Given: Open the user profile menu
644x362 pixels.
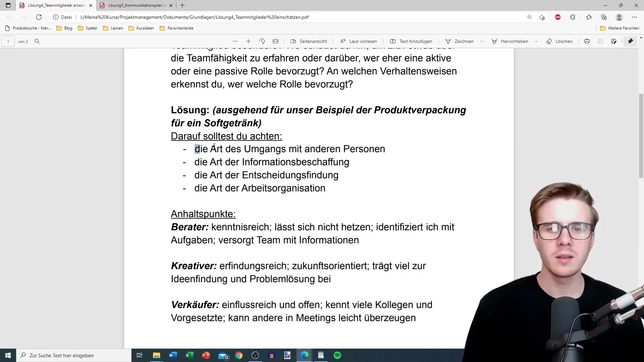Looking at the screenshot, I should (x=619, y=17).
